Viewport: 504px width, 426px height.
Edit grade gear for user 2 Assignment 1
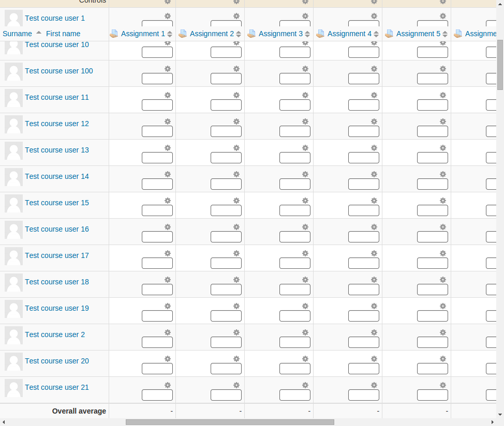click(168, 332)
